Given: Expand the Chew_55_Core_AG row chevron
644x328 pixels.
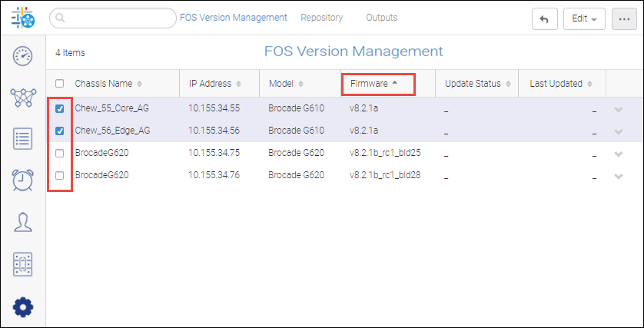Looking at the screenshot, I should coord(619,109).
